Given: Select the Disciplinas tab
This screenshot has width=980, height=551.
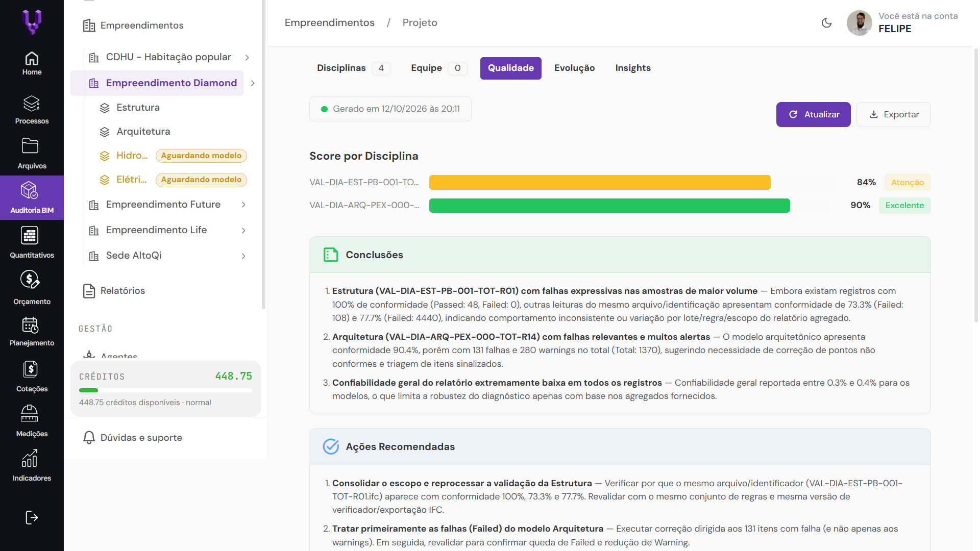Looking at the screenshot, I should (353, 68).
